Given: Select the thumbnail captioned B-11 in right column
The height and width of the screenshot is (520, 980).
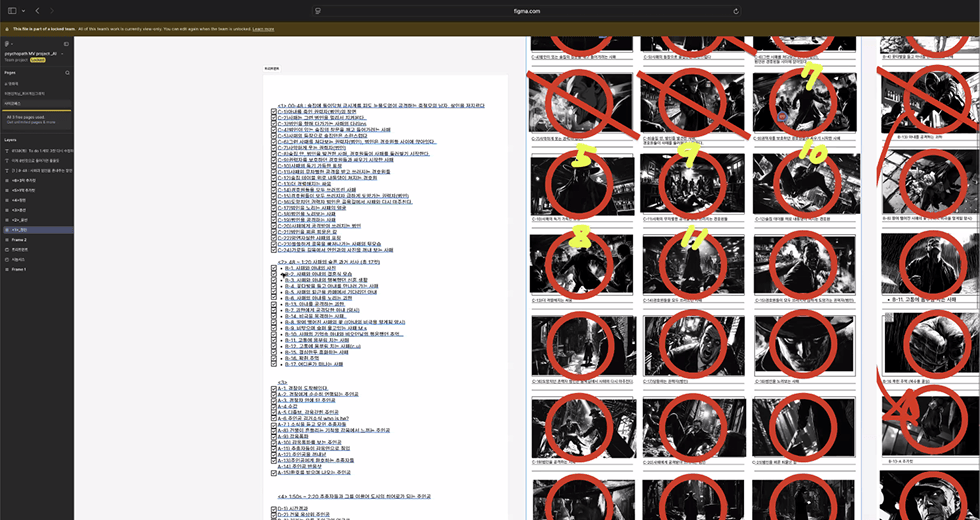Looking at the screenshot, I should pyautogui.click(x=931, y=262).
